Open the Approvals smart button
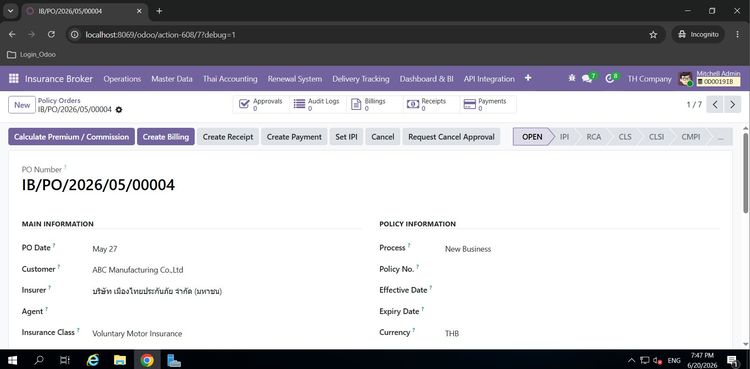750x369 pixels. click(x=261, y=104)
